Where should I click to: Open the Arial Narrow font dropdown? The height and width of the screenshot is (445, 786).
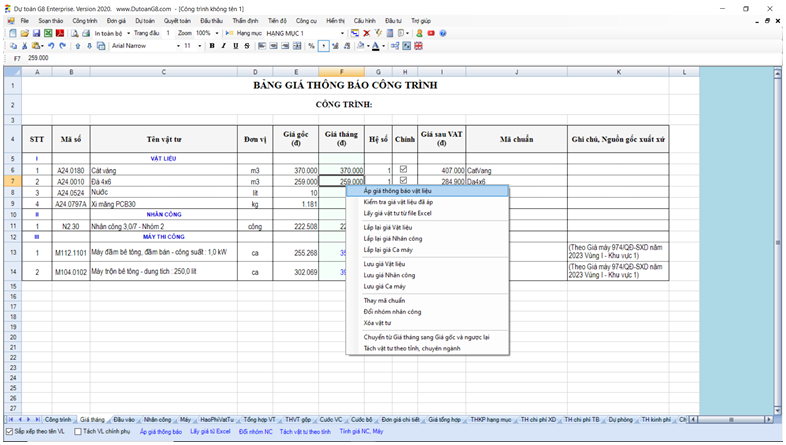tap(178, 46)
